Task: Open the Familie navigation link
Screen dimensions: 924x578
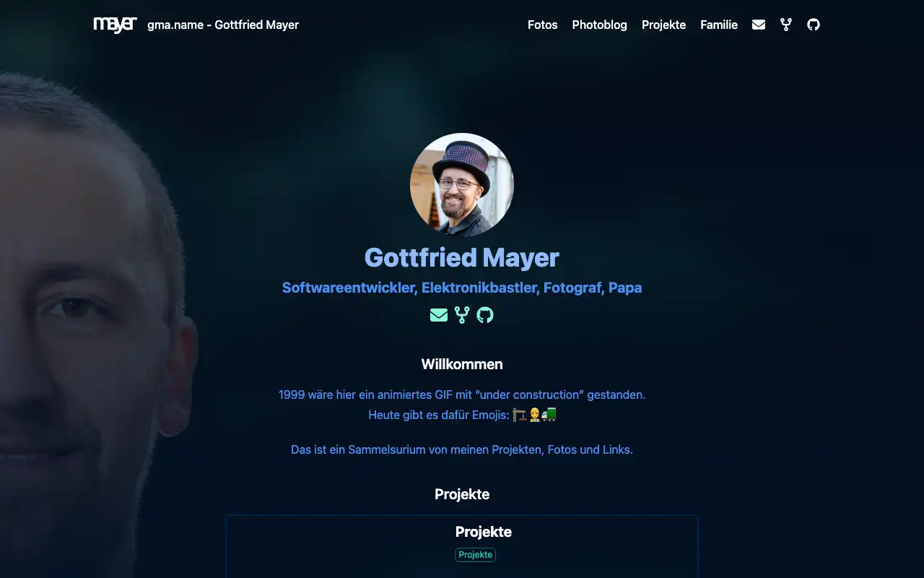Action: click(x=719, y=25)
